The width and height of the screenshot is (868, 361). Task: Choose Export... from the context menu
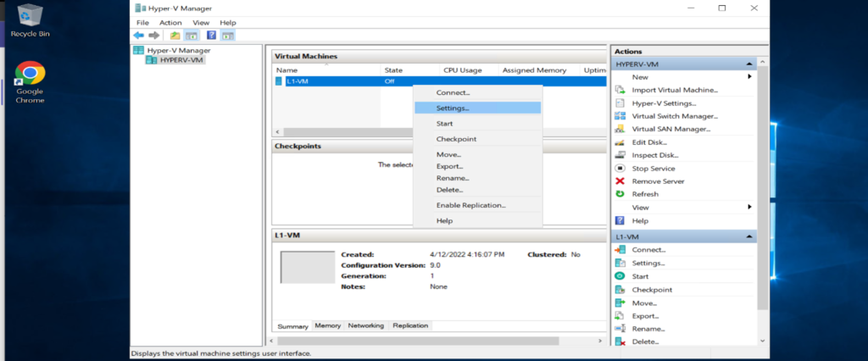coord(478,166)
